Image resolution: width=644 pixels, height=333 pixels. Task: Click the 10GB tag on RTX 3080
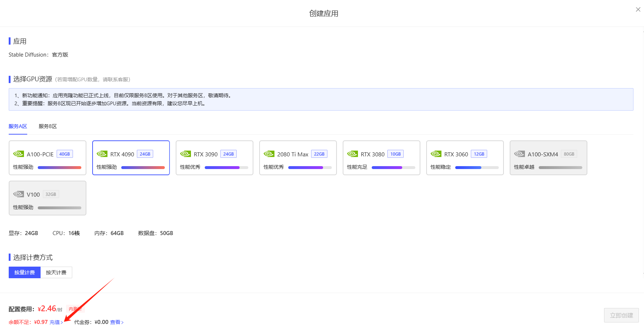click(x=396, y=154)
